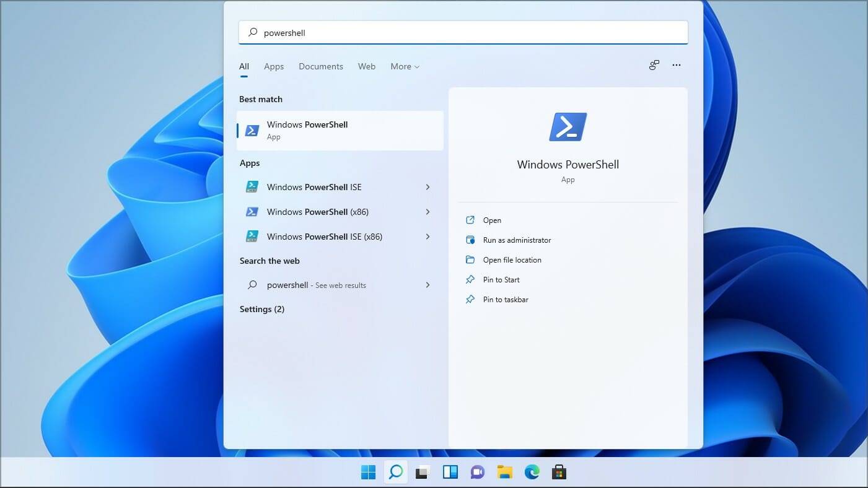868x488 pixels.
Task: Click the Windows PowerShell best match icon
Action: [252, 130]
